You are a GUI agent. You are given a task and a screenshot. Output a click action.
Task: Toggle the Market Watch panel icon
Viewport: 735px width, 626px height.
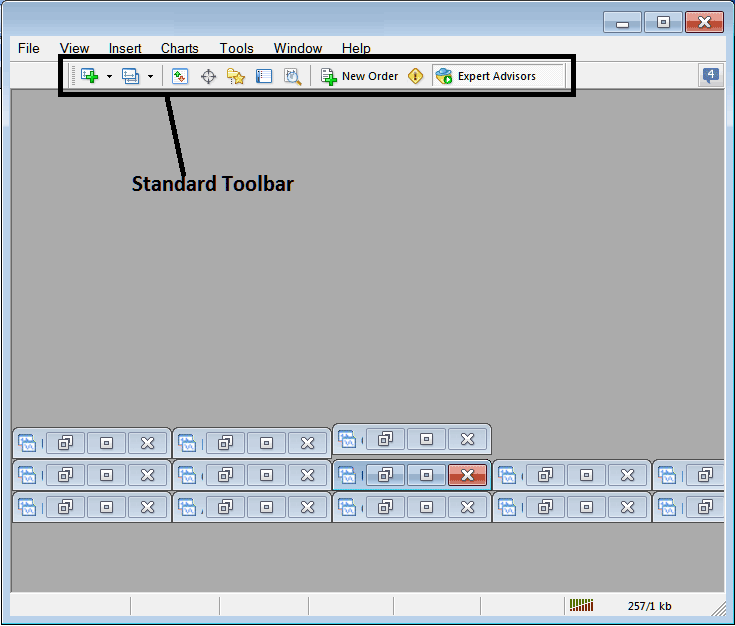(x=180, y=76)
